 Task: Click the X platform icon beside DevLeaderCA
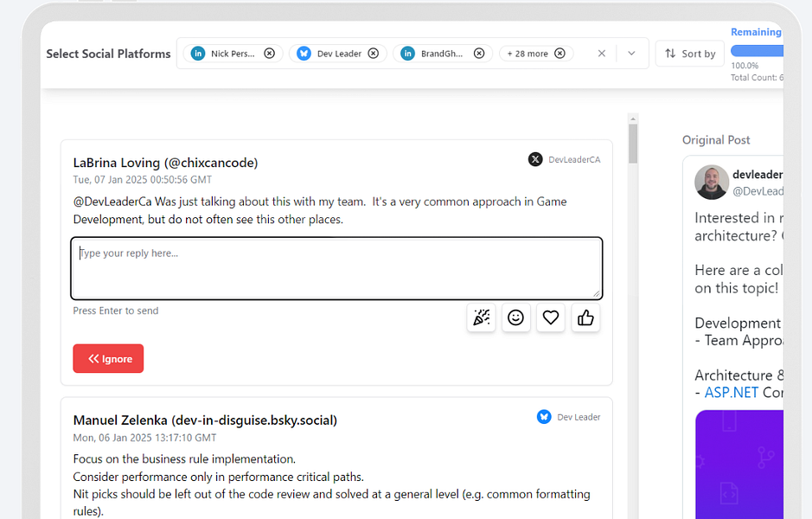(535, 159)
